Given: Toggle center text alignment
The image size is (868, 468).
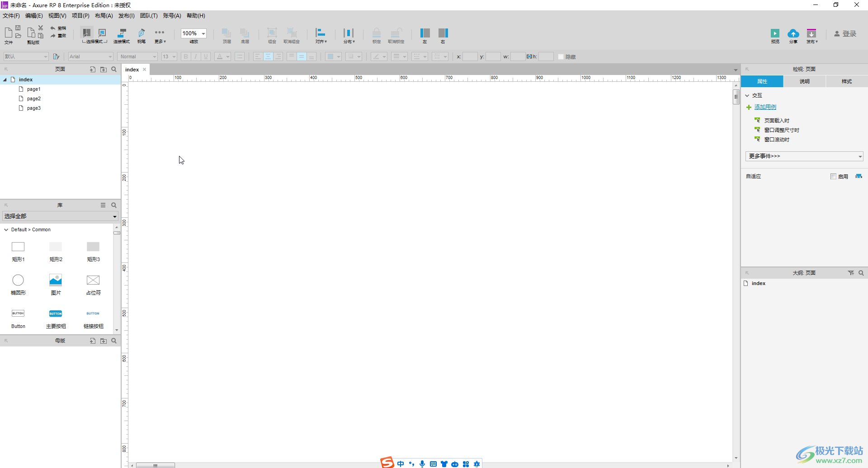Looking at the screenshot, I should (268, 56).
